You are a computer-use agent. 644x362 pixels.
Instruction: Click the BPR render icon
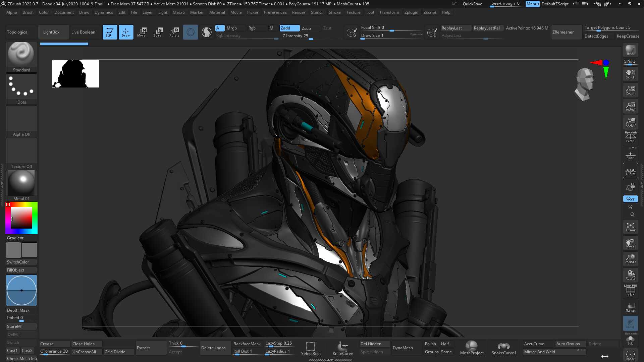tap(630, 50)
